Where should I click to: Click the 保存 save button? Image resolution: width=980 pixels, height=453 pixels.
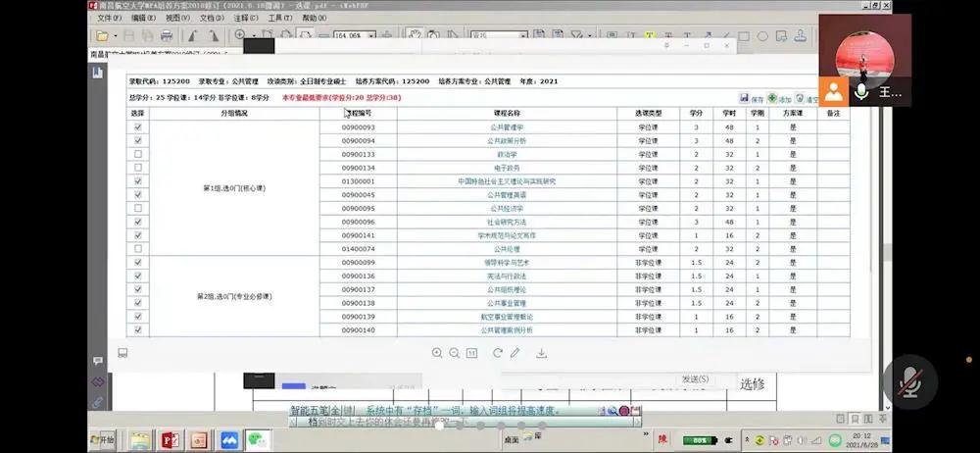[752, 99]
